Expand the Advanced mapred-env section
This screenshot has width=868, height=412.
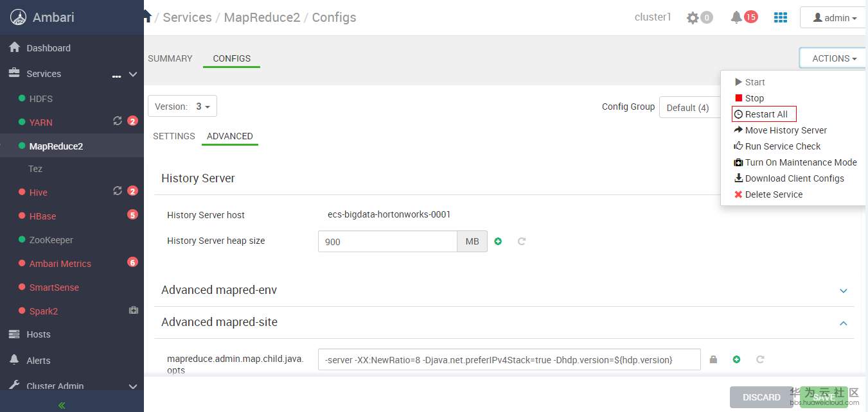(844, 291)
